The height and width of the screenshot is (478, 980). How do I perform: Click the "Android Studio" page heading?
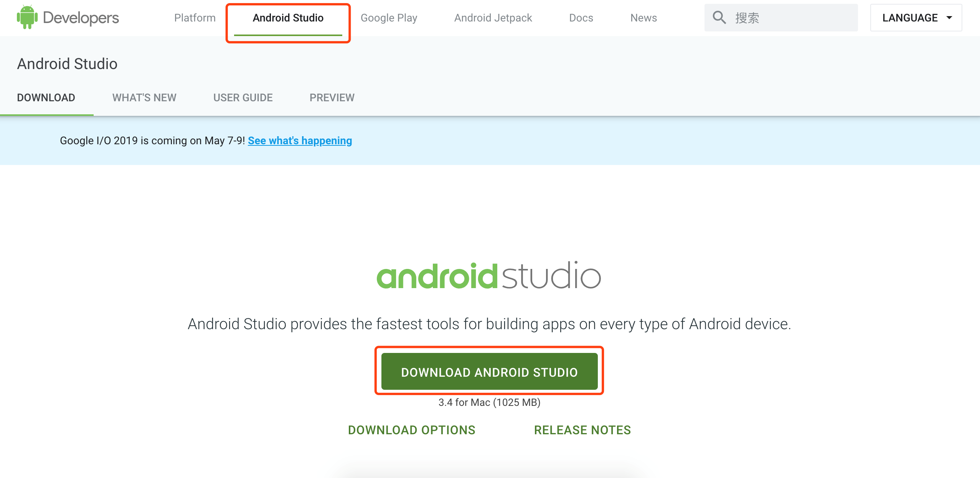pyautogui.click(x=67, y=64)
